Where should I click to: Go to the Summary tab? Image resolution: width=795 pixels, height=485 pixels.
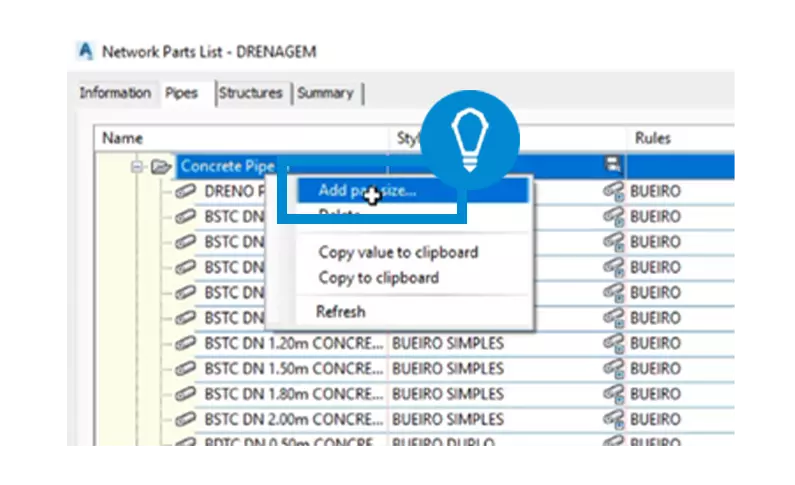[x=325, y=93]
